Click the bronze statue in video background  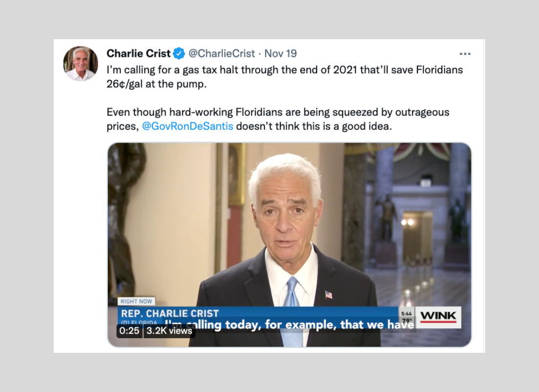click(x=124, y=220)
